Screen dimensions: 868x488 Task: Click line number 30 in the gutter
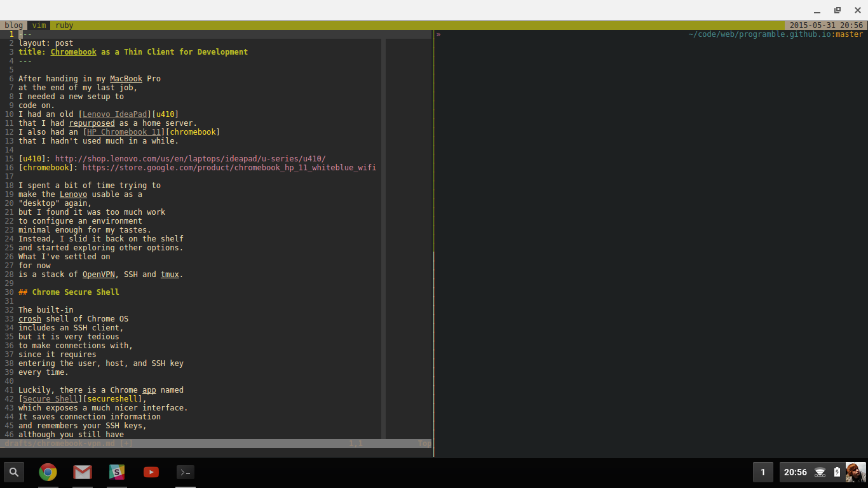[9, 292]
